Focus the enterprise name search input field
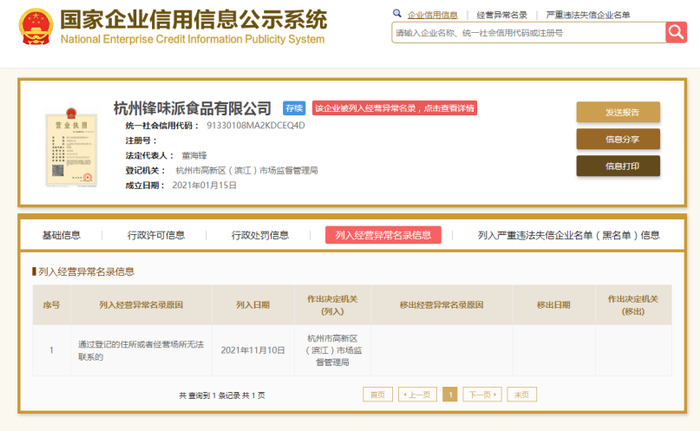The height and width of the screenshot is (431, 700). [529, 33]
